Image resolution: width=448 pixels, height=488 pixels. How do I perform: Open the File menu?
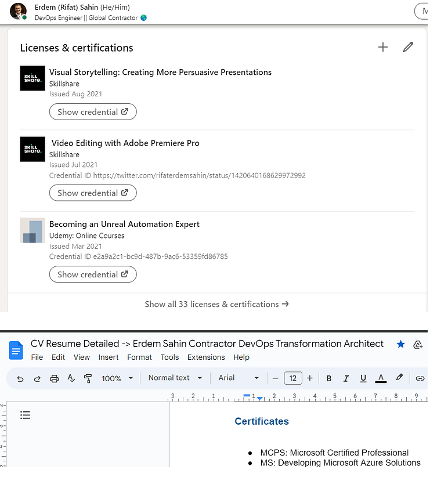37,357
